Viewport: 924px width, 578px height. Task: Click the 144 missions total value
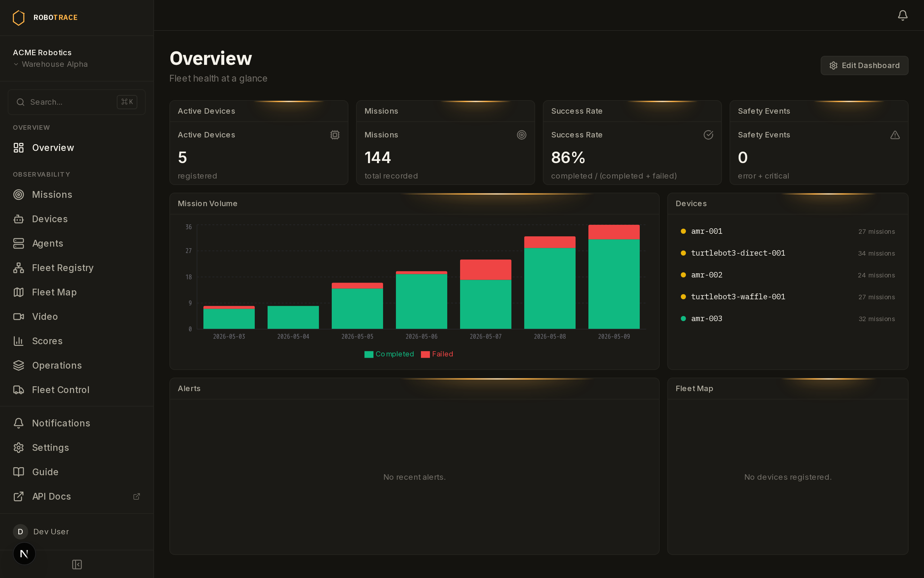(x=378, y=157)
